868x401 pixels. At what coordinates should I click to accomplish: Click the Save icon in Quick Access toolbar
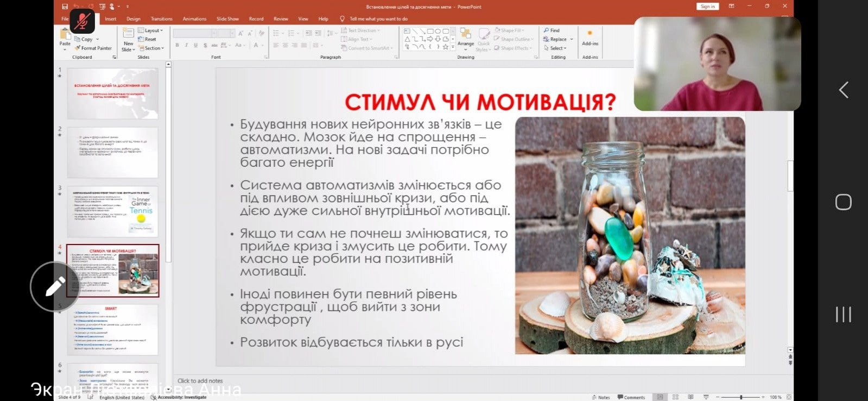tap(65, 7)
